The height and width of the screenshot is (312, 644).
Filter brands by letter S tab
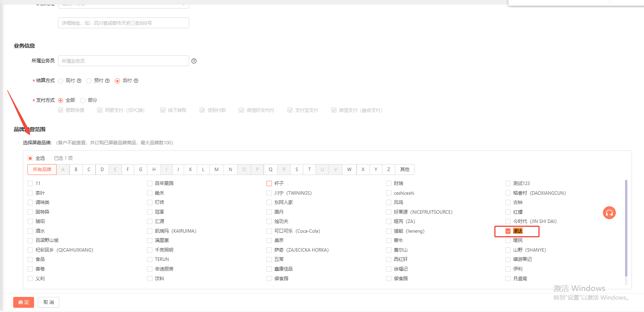(x=297, y=170)
